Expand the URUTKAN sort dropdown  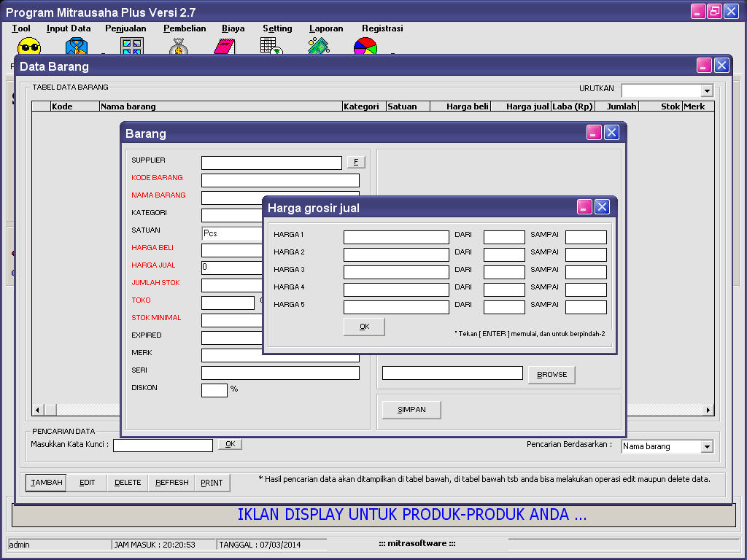(707, 90)
